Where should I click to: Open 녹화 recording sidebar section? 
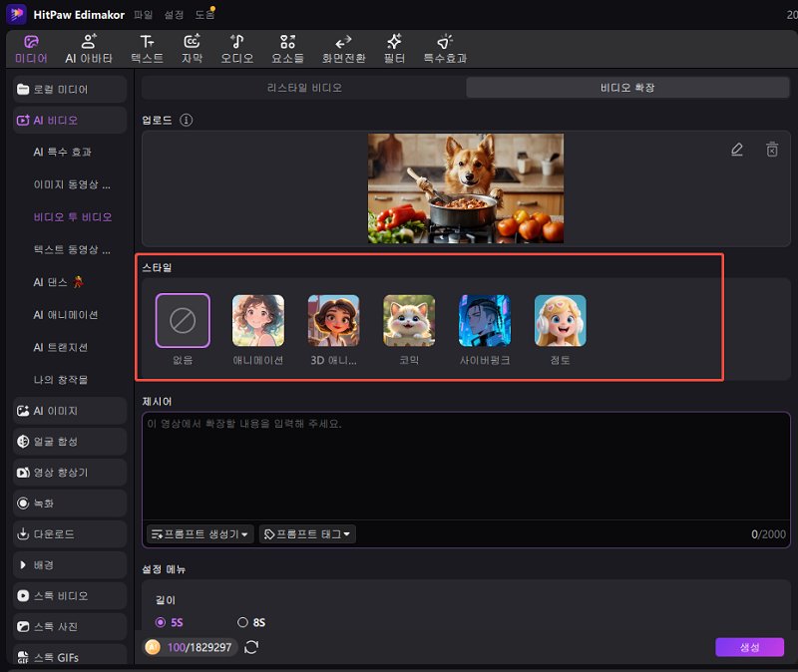(70, 504)
